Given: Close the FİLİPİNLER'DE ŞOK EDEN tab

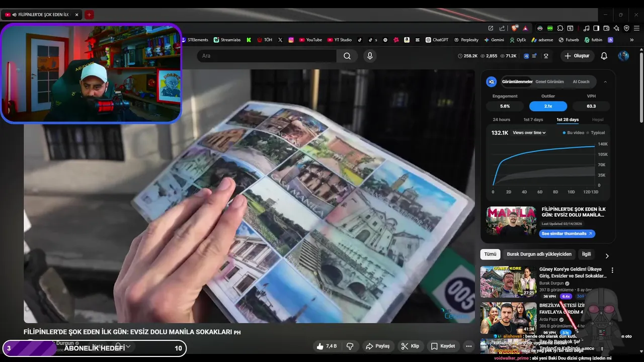Looking at the screenshot, I should click(x=76, y=15).
